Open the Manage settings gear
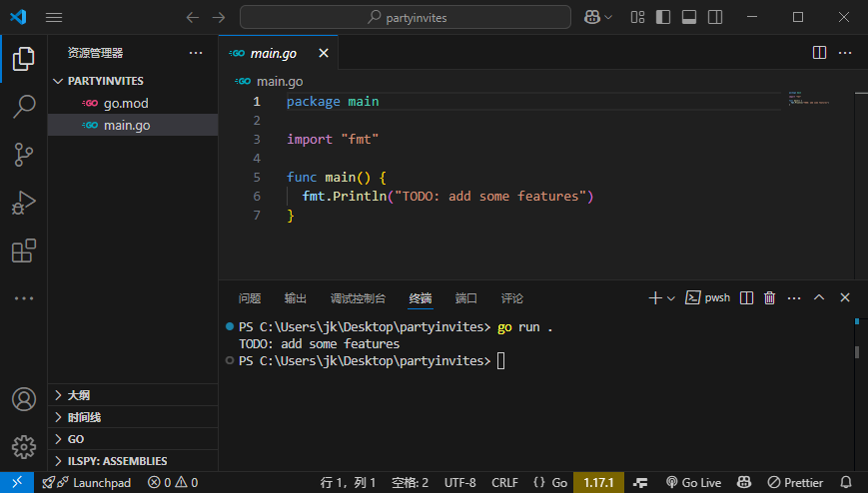 click(23, 445)
